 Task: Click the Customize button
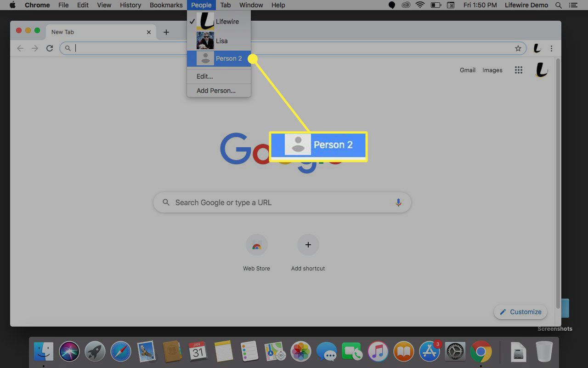[520, 312]
